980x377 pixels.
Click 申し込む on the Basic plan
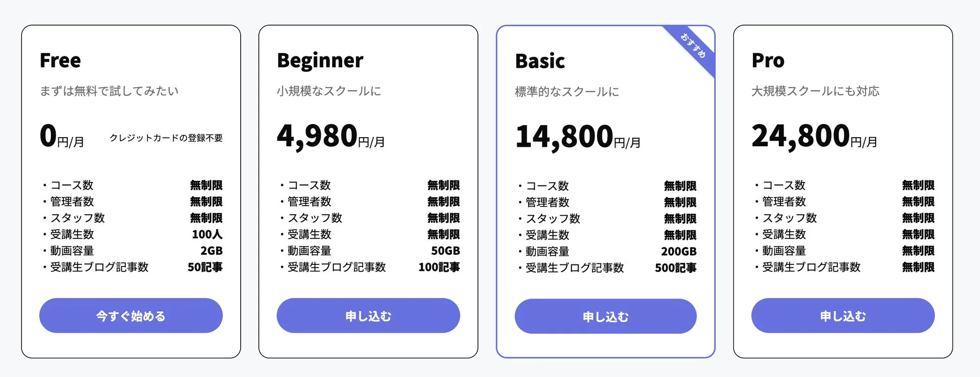point(605,317)
